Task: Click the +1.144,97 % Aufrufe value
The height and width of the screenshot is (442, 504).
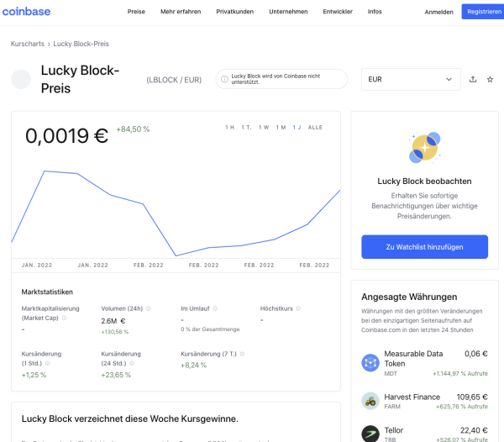Action: point(460,374)
